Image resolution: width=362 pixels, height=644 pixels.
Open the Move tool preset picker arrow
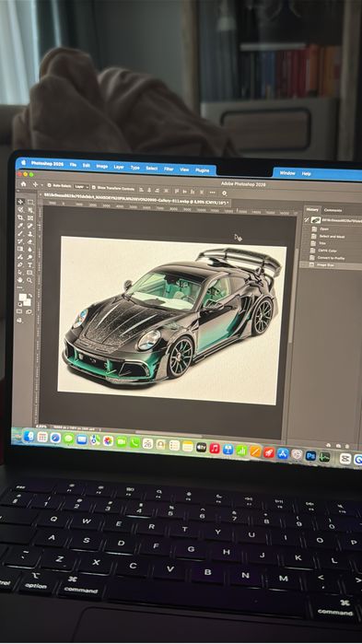[x=41, y=185]
